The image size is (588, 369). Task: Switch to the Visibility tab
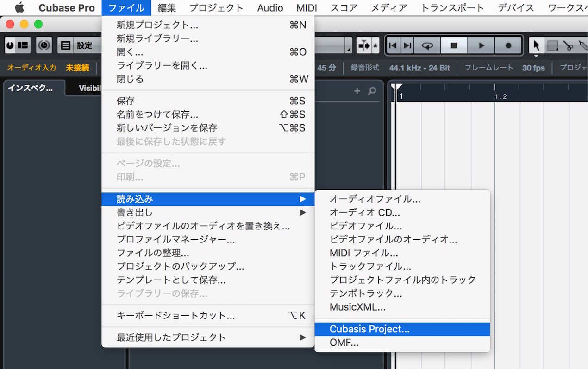90,88
